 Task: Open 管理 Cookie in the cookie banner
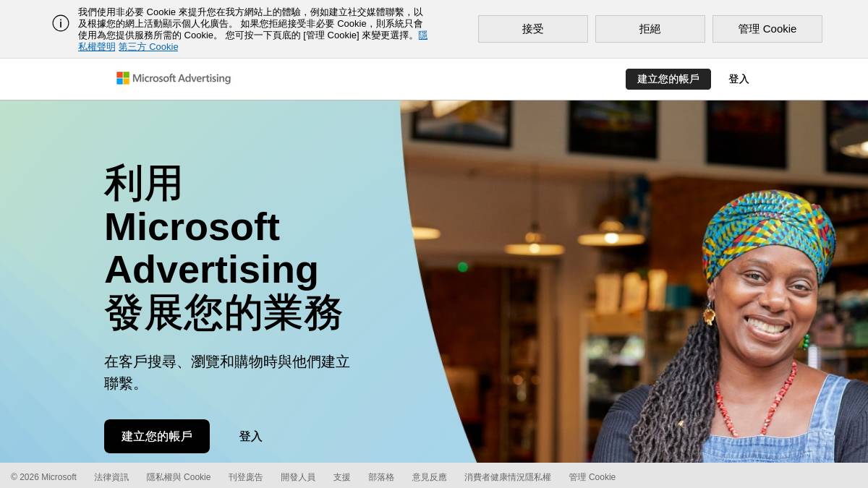click(x=767, y=29)
